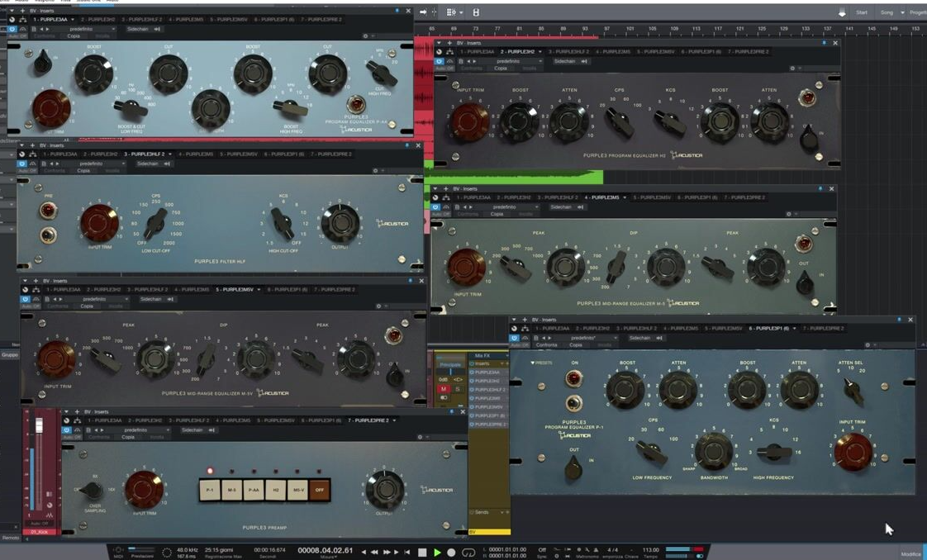927x560 pixels.
Task: Bypass PURPLE3H2 with its blue power button
Action: [440, 61]
